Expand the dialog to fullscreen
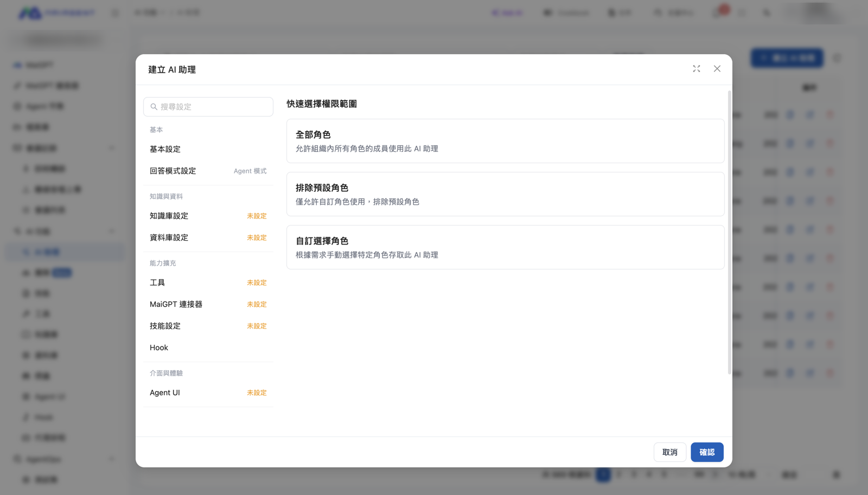The height and width of the screenshot is (495, 868). click(x=697, y=69)
